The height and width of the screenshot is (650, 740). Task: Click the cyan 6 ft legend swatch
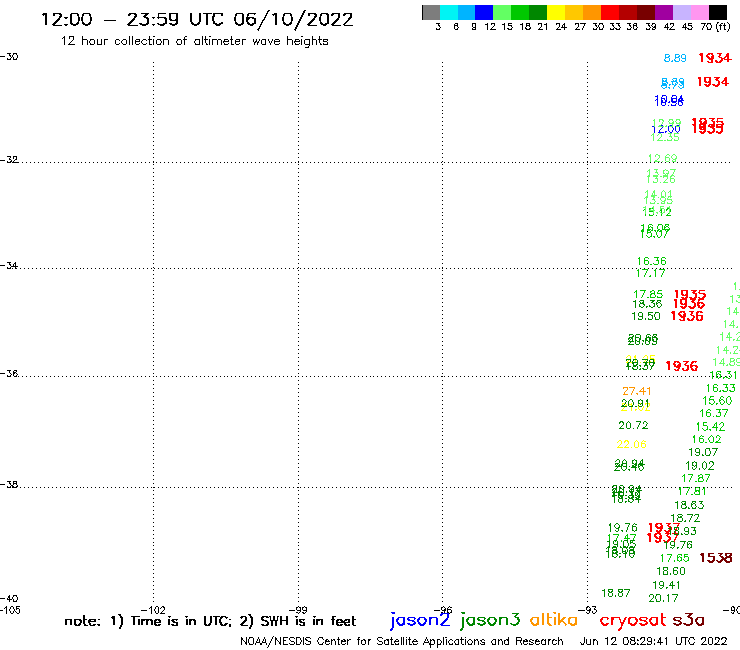coord(449,12)
